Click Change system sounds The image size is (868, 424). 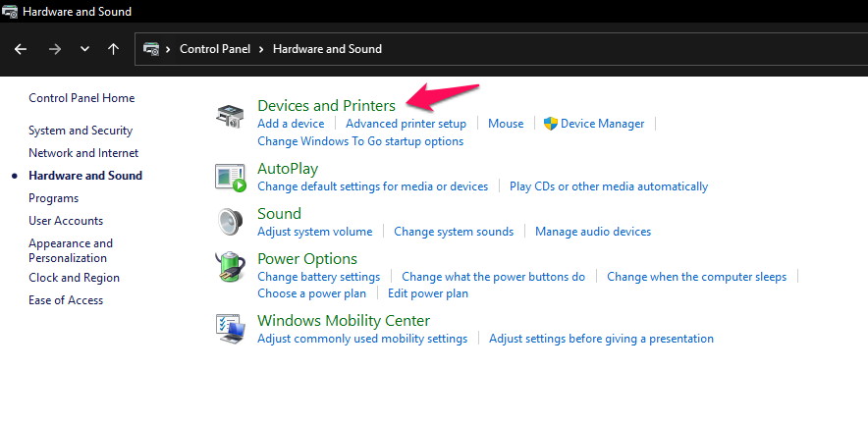pyautogui.click(x=454, y=232)
